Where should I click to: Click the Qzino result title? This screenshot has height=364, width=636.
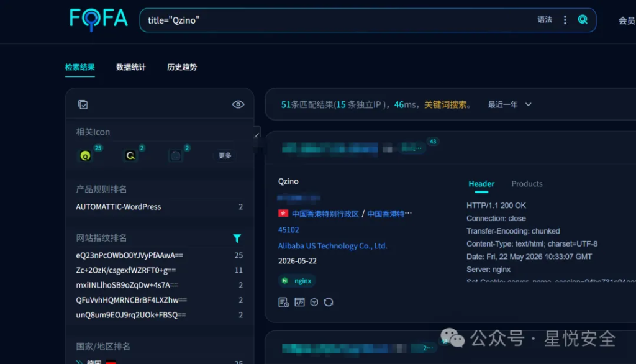288,181
